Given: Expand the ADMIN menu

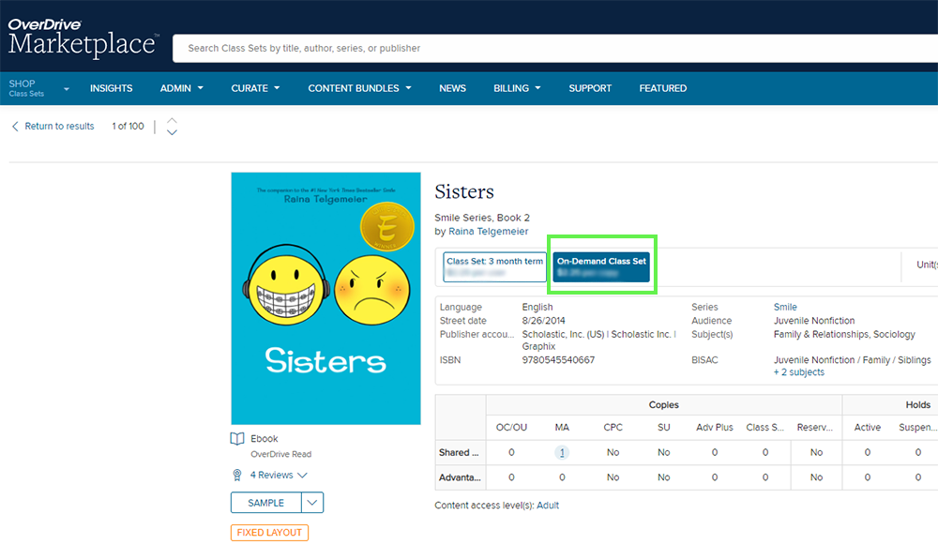Looking at the screenshot, I should (181, 88).
